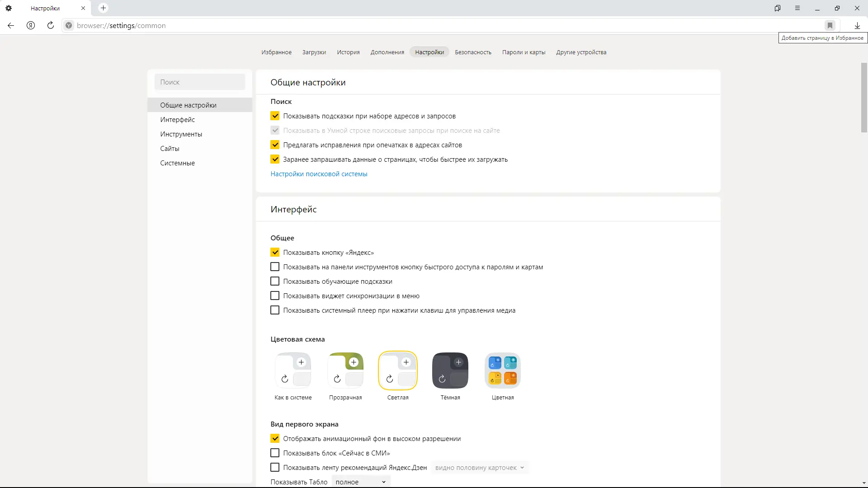Image resolution: width=868 pixels, height=488 pixels.
Task: Expand the видно половину карточек dropdown
Action: [x=479, y=468]
